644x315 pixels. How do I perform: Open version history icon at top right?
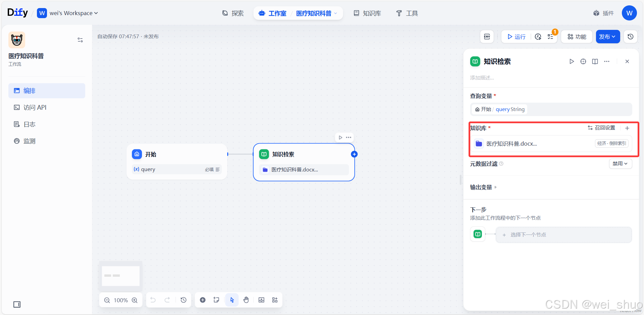tap(631, 37)
